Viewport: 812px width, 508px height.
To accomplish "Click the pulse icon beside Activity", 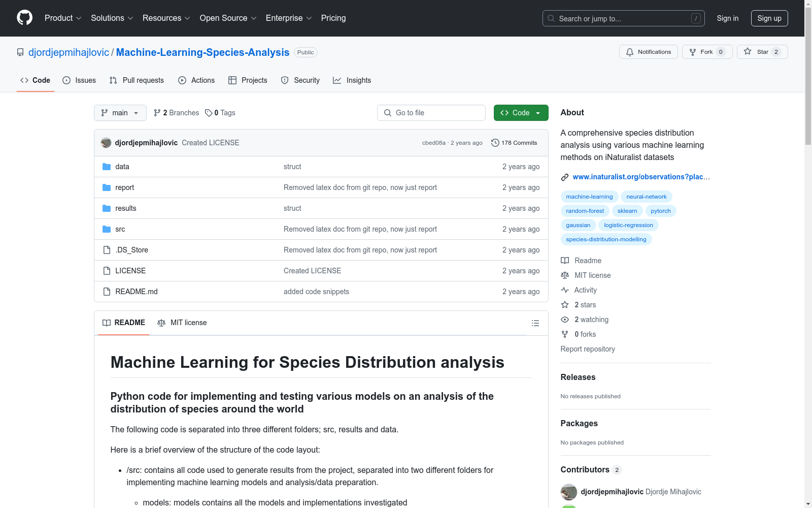I will [x=565, y=290].
